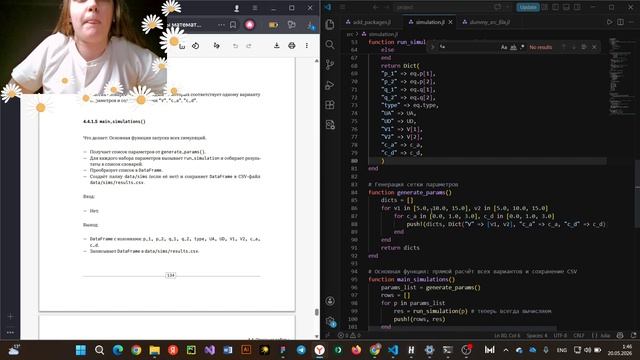Click the 'function main_simulations()' code line
Image resolution: width=640 pixels, height=360 pixels.
click(411, 280)
